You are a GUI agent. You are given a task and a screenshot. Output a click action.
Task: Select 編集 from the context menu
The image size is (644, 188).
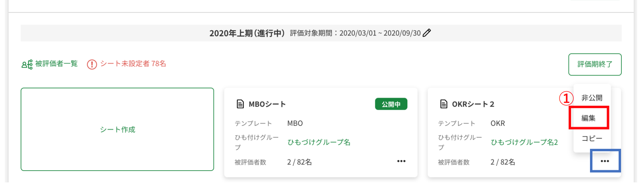pos(589,118)
